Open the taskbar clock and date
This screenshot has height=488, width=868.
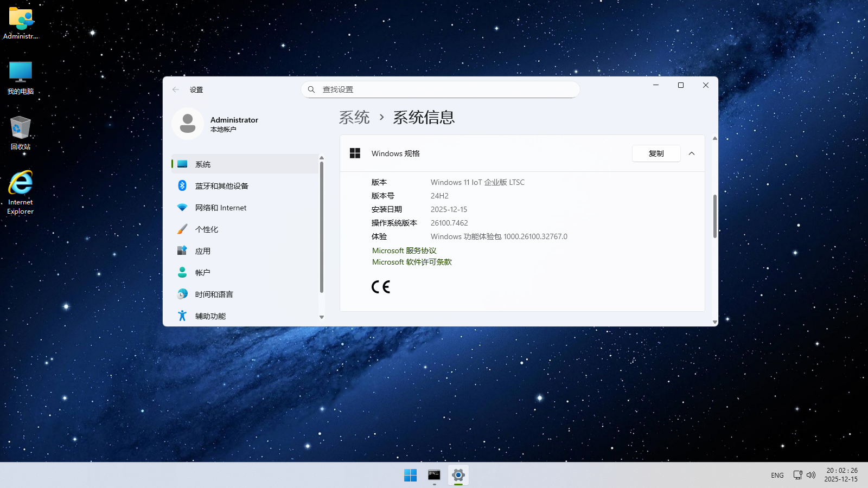click(841, 475)
